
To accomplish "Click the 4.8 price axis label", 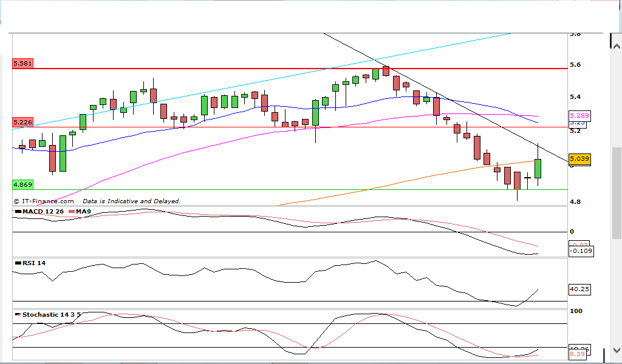I will point(575,201).
